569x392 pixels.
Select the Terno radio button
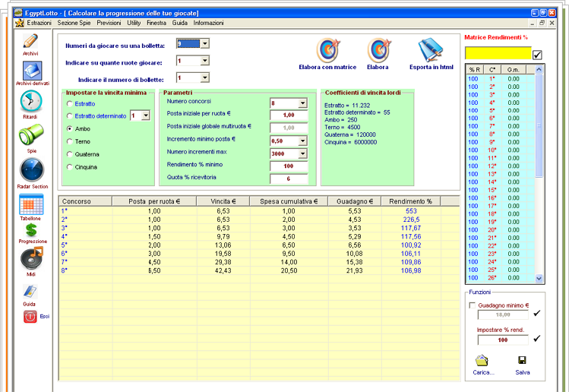(70, 141)
